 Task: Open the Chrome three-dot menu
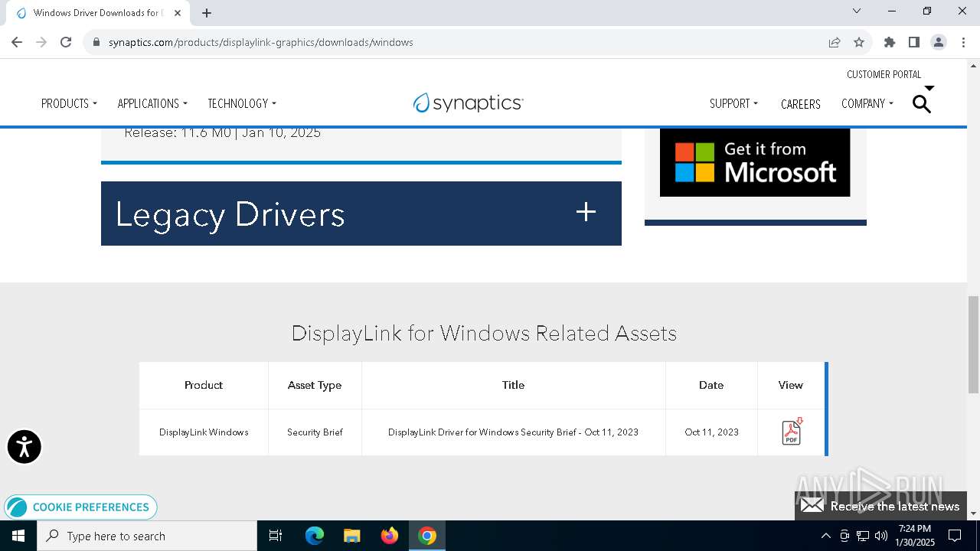pyautogui.click(x=962, y=42)
